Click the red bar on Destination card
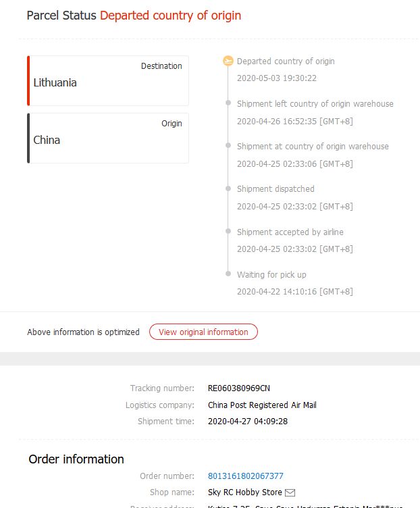This screenshot has width=420, height=508. pyautogui.click(x=28, y=80)
